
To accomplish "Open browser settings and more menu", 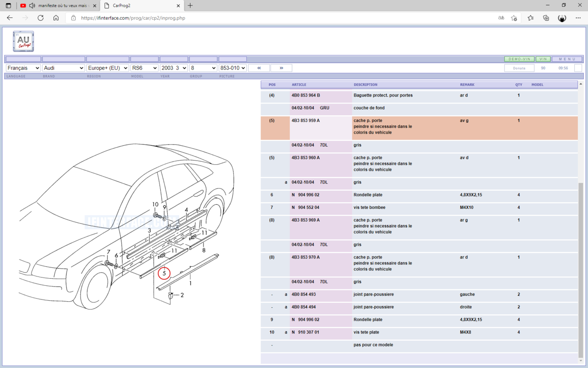I will 578,18.
